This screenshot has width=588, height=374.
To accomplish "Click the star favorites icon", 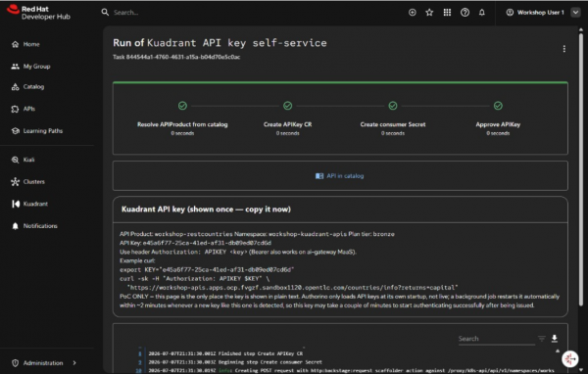I will tap(429, 13).
